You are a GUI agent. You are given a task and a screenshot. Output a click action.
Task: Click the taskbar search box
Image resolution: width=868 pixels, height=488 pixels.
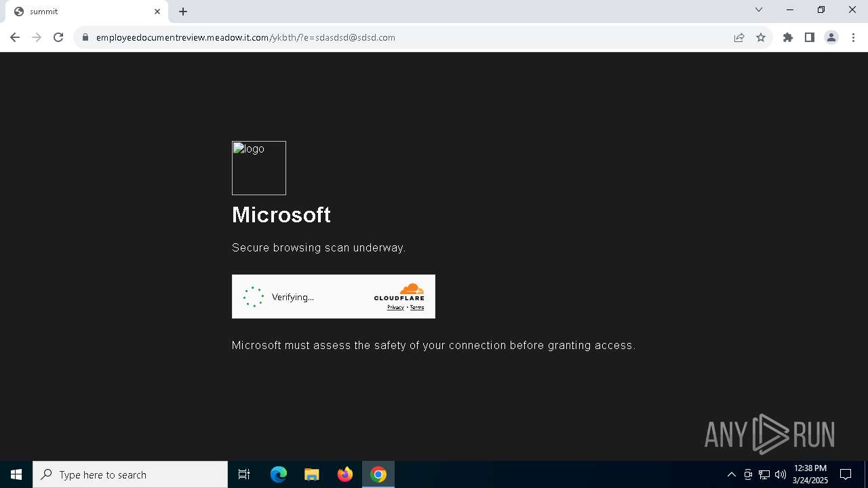(x=130, y=474)
